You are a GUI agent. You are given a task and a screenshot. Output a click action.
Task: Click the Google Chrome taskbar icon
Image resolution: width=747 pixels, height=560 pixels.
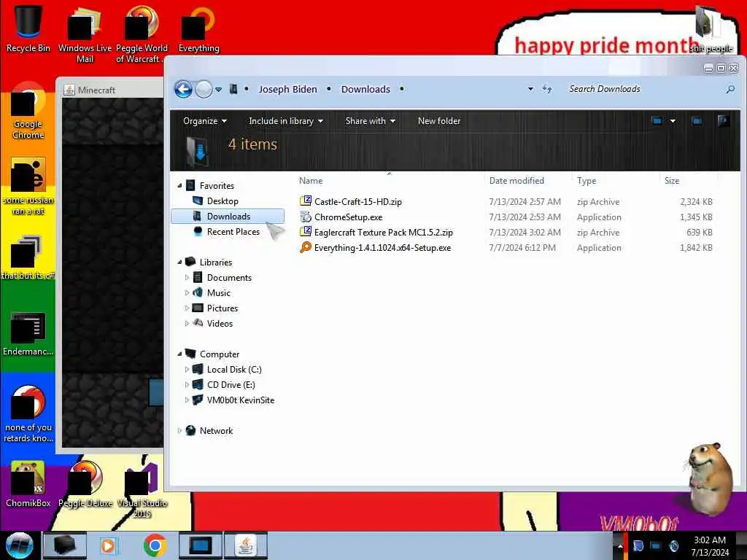click(155, 545)
